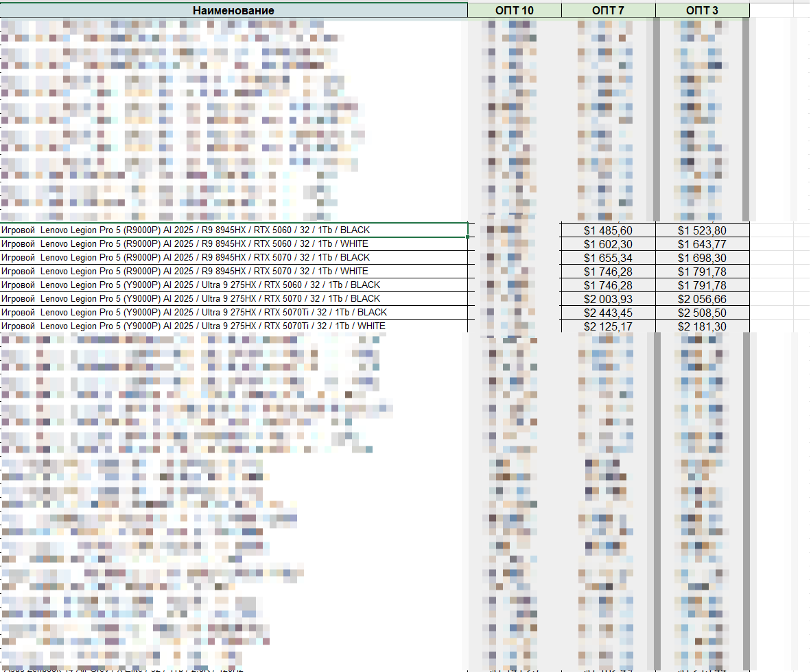
Task: Click Y9000P RTX 5070Ti WHITE name cell
Action: (x=233, y=326)
